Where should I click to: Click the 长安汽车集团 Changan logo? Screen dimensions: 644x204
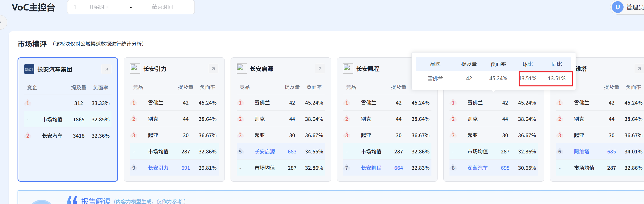29,69
